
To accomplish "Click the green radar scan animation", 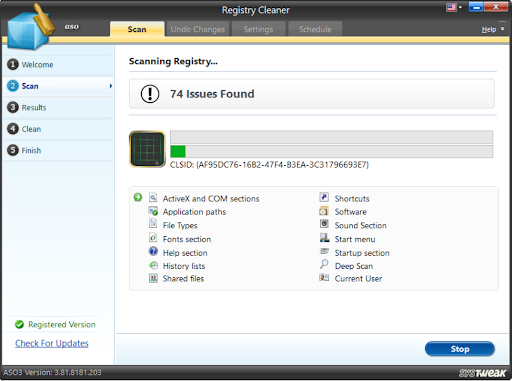I will (147, 149).
